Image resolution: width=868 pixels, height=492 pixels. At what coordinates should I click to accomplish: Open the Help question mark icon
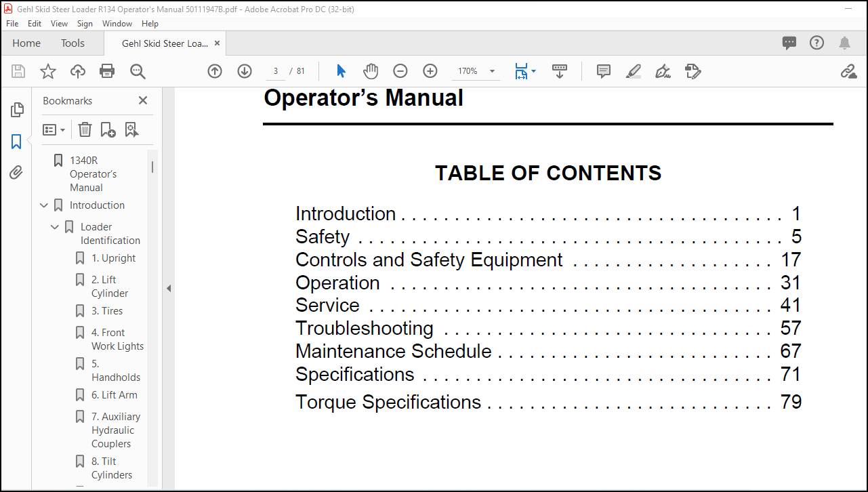pos(817,43)
